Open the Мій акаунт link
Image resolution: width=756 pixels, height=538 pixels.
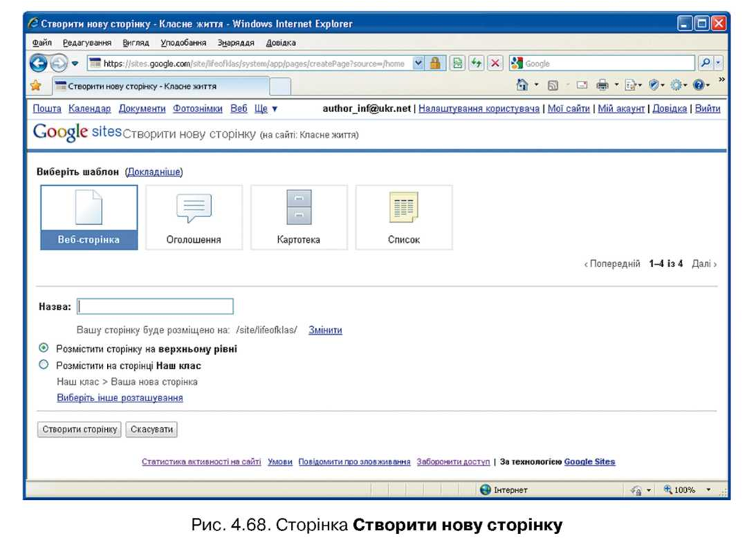tap(621, 109)
